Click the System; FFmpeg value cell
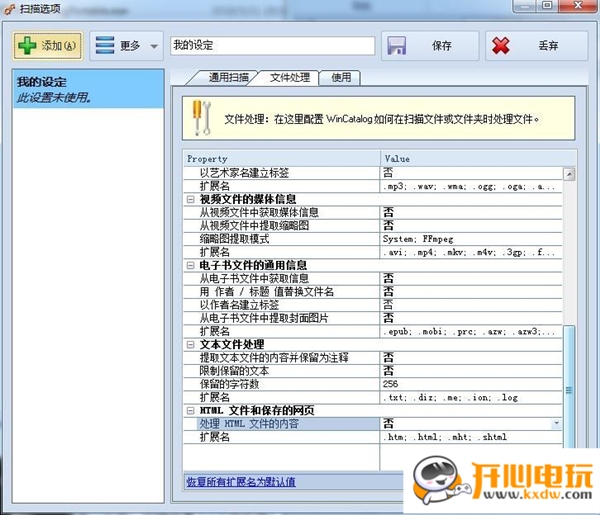Screen dimensions: 600x515 click(x=471, y=239)
